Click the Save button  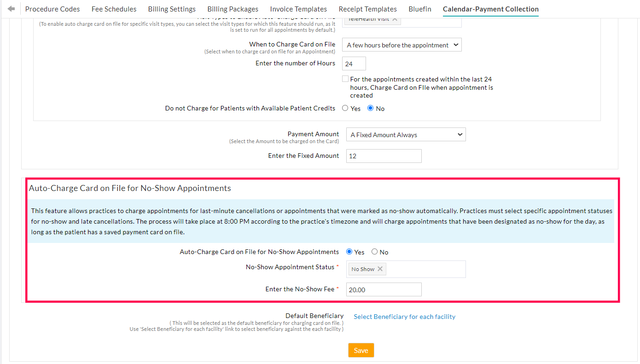[361, 350]
